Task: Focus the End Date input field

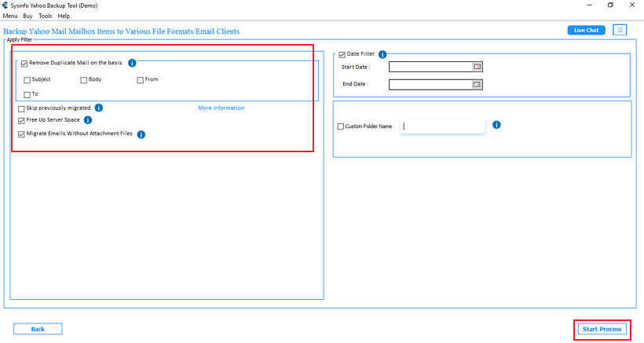Action: click(x=430, y=85)
